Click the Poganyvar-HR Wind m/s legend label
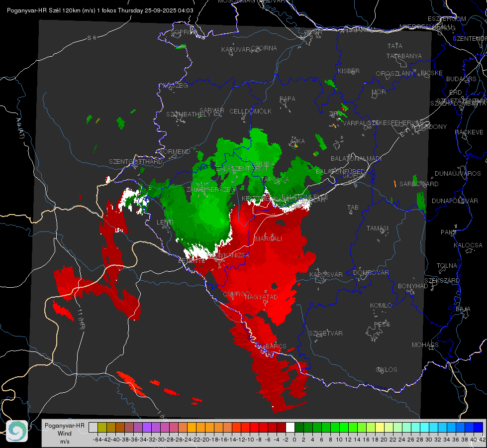The height and width of the screenshot is (448, 487). coord(65,434)
